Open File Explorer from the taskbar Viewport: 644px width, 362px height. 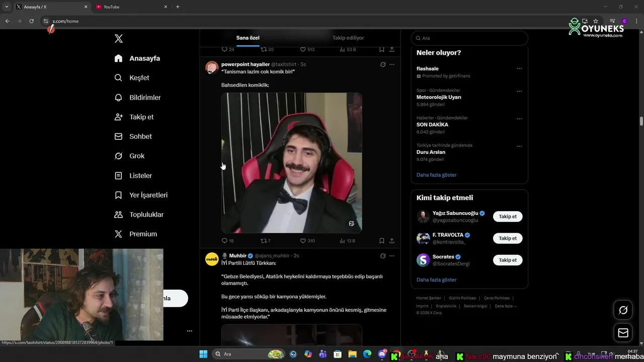click(x=353, y=354)
